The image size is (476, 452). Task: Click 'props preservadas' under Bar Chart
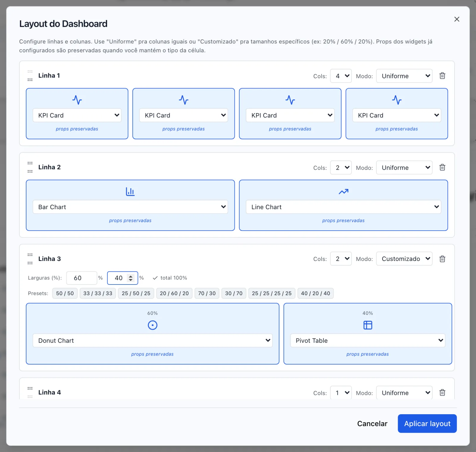130,220
